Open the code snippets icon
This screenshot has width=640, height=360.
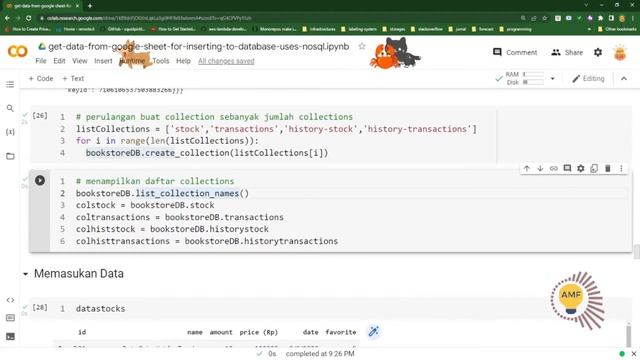[10, 300]
